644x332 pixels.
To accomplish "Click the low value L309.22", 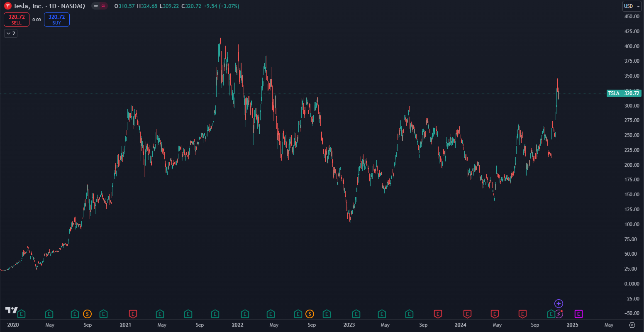I will [x=169, y=6].
